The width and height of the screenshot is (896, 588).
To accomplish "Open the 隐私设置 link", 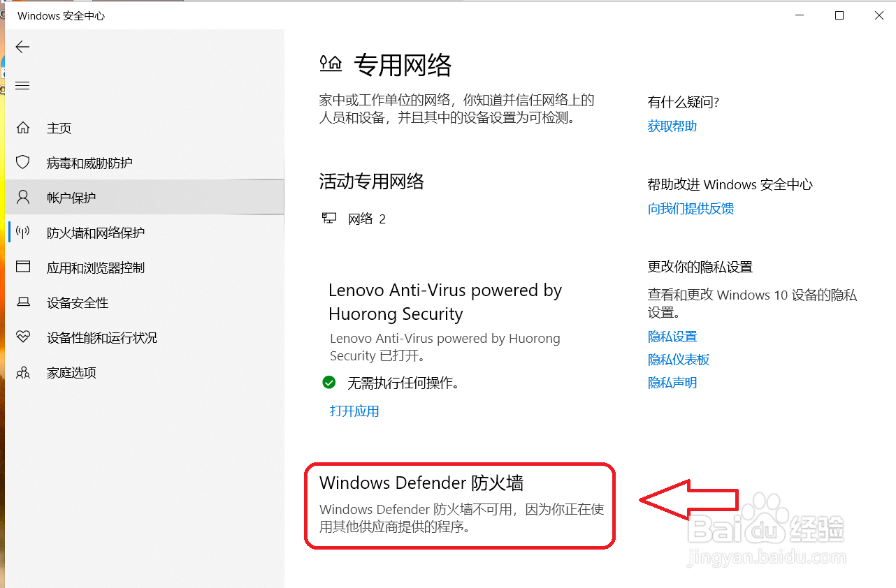I will click(x=672, y=337).
